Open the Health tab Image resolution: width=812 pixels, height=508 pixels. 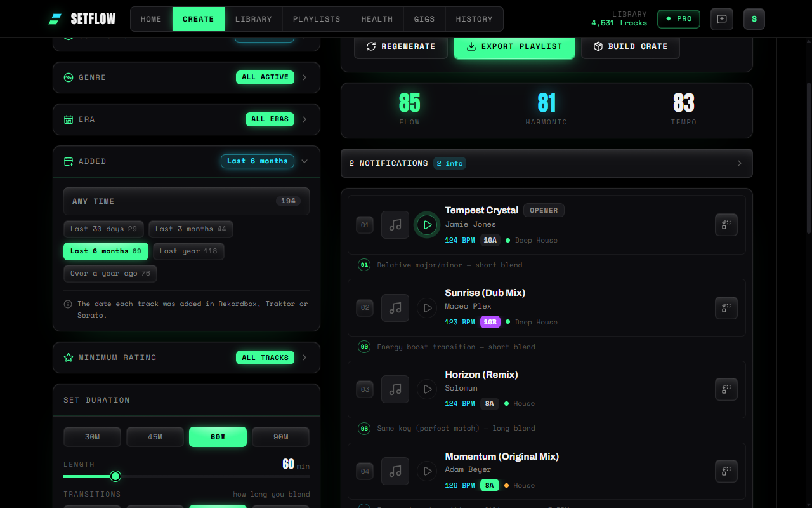(377, 19)
